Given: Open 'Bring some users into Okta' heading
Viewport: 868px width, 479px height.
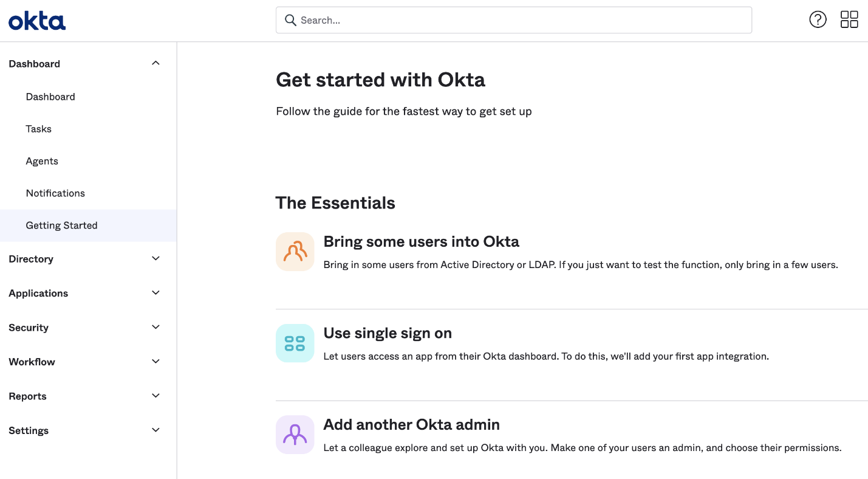Looking at the screenshot, I should tap(421, 242).
